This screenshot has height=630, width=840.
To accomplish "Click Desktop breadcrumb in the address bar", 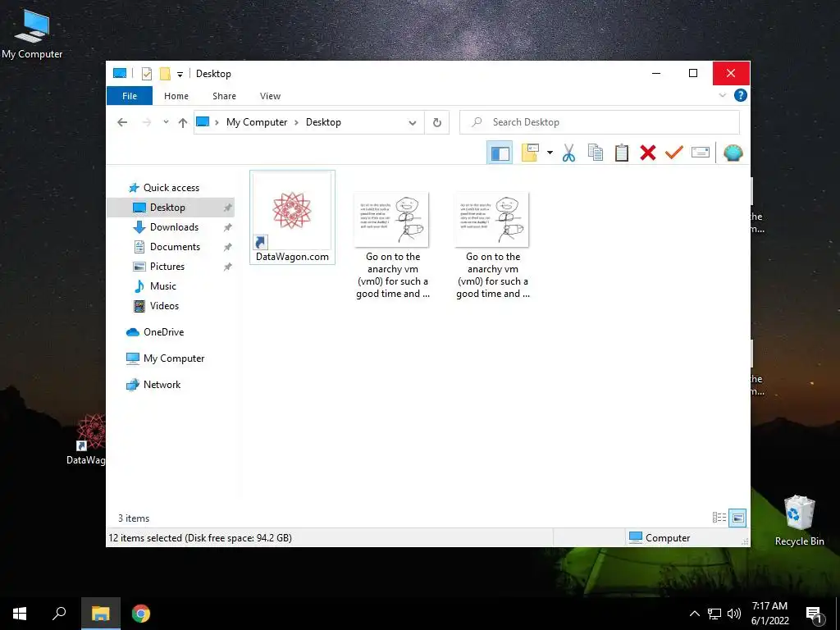I will (323, 122).
